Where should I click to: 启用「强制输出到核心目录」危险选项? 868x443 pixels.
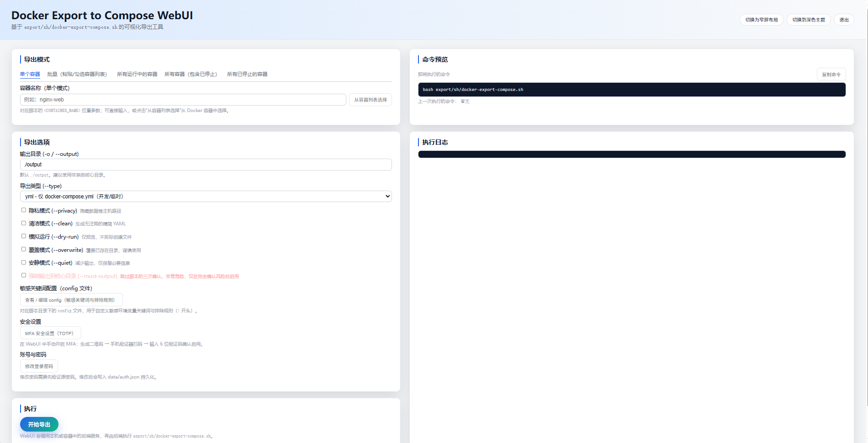click(23, 275)
